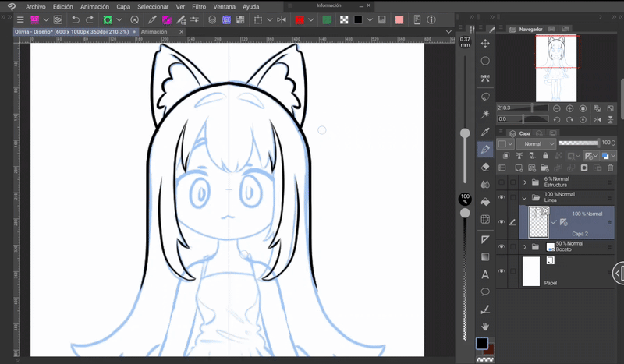The height and width of the screenshot is (364, 624).
Task: Show the Estructura layer folder
Action: point(502,182)
